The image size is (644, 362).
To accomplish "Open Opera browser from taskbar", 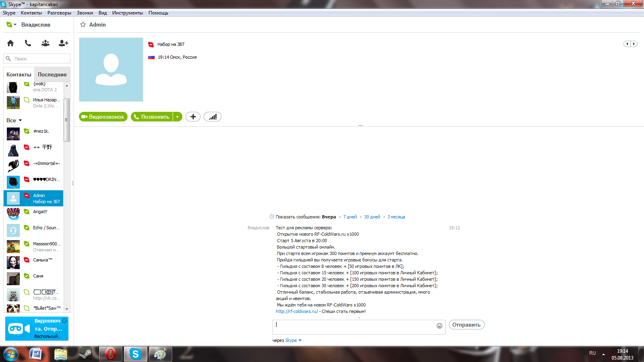I will pos(110,354).
